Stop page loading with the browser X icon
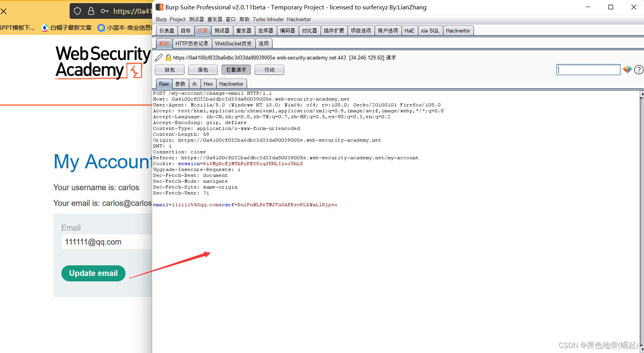The image size is (644, 353). click(x=4, y=11)
